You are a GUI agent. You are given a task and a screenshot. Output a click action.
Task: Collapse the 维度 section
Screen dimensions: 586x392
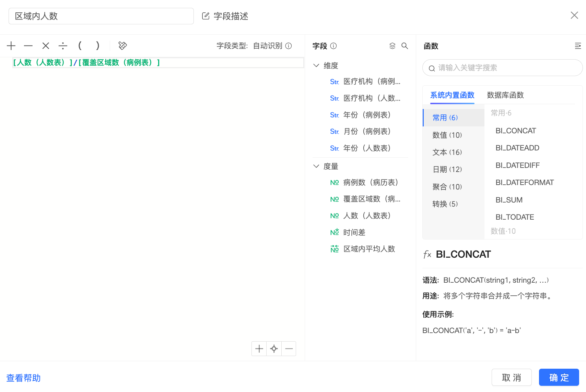click(x=316, y=65)
